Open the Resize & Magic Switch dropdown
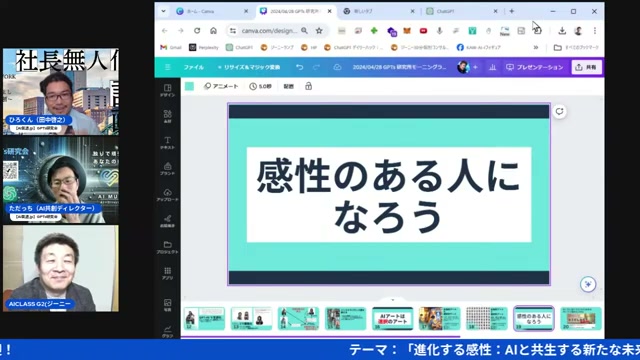Viewport: 640px width, 360px height. 249,67
